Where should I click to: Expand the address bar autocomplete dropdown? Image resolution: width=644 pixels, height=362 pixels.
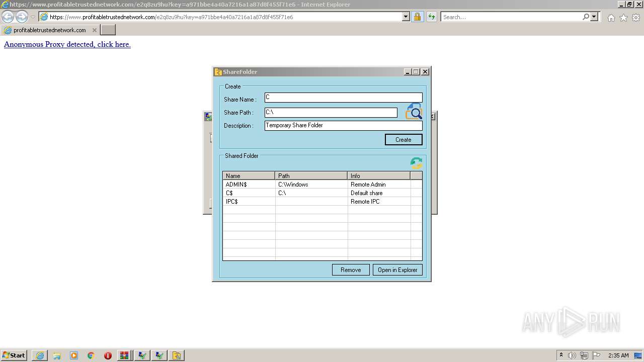click(x=406, y=17)
